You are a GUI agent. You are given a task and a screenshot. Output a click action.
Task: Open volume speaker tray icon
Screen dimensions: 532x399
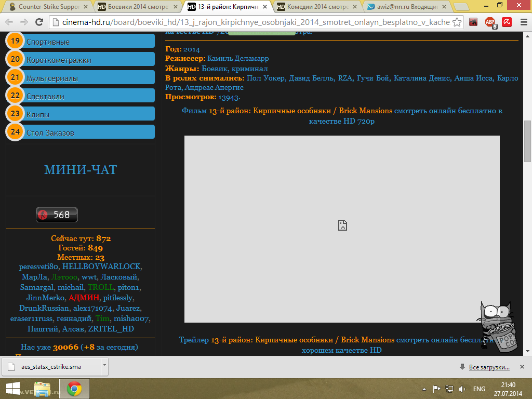(462, 389)
